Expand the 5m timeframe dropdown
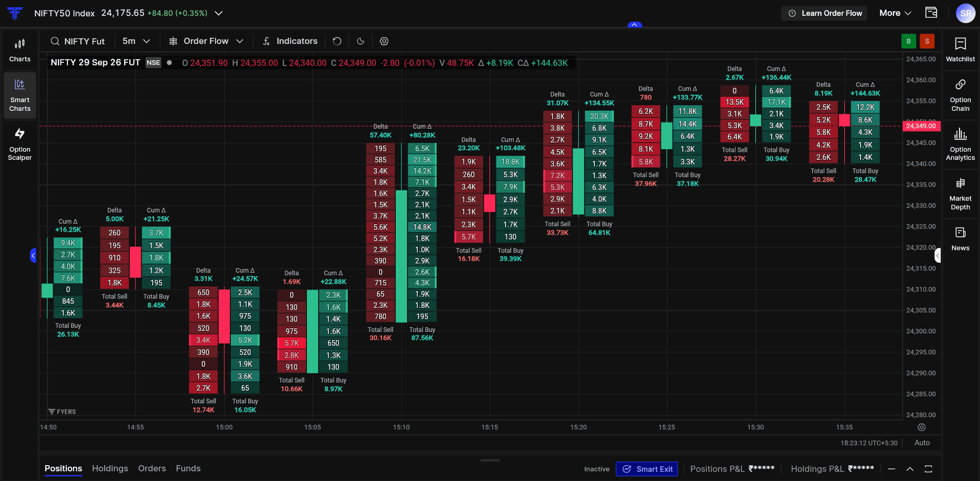 point(136,41)
